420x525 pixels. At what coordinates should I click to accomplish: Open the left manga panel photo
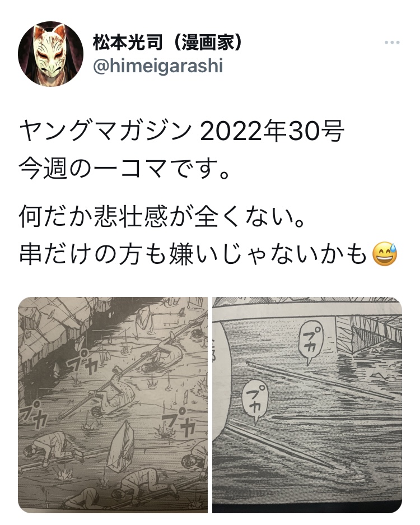click(113, 405)
